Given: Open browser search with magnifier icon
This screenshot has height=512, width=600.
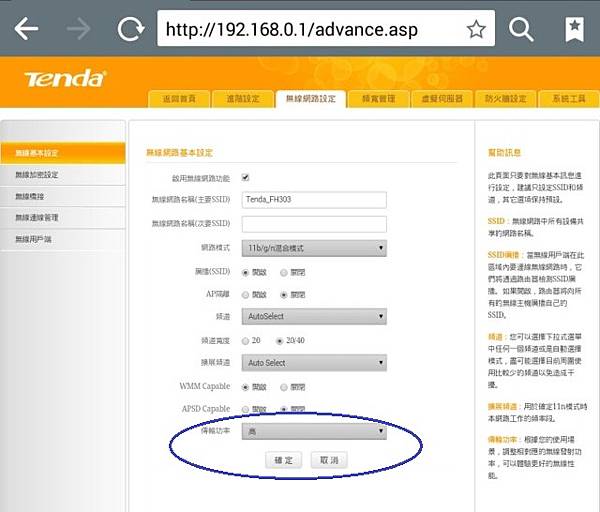Looking at the screenshot, I should coord(521,29).
